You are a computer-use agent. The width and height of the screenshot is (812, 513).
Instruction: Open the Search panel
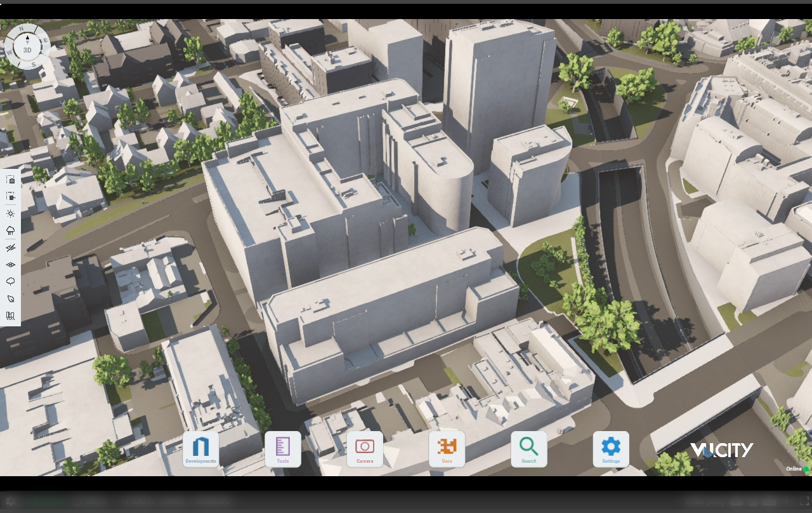(528, 450)
